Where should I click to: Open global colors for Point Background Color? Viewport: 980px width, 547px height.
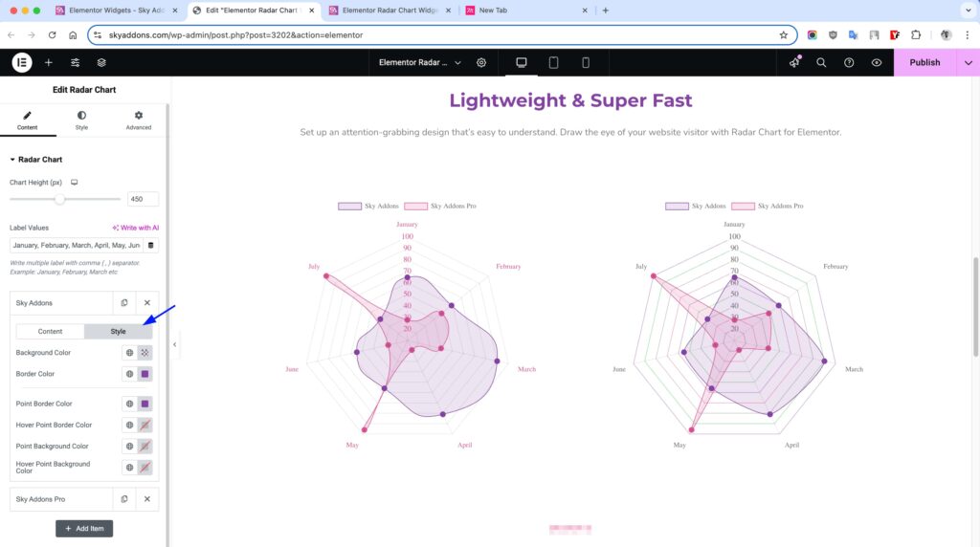(129, 447)
